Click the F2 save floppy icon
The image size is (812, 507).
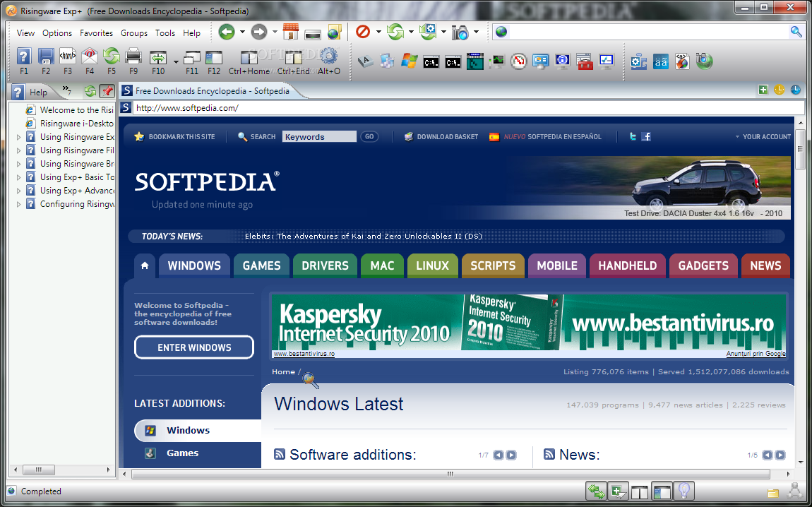pos(46,56)
